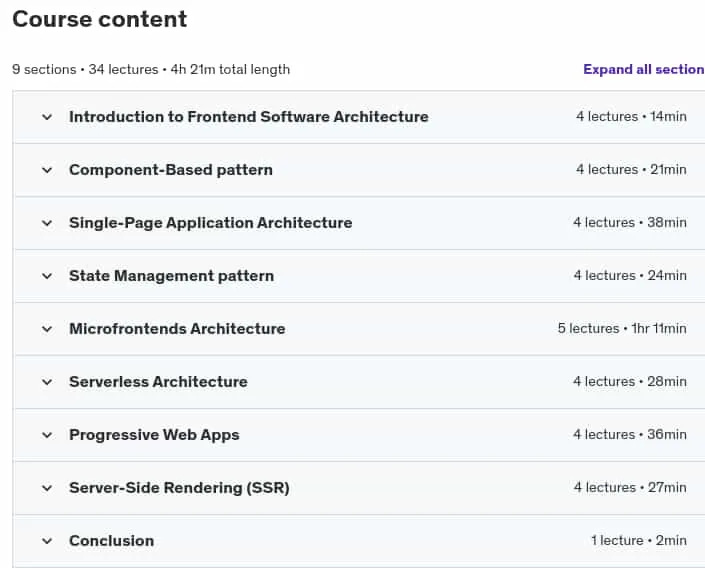
Task: Open the Microfrontends Architecture section title
Action: pos(177,329)
